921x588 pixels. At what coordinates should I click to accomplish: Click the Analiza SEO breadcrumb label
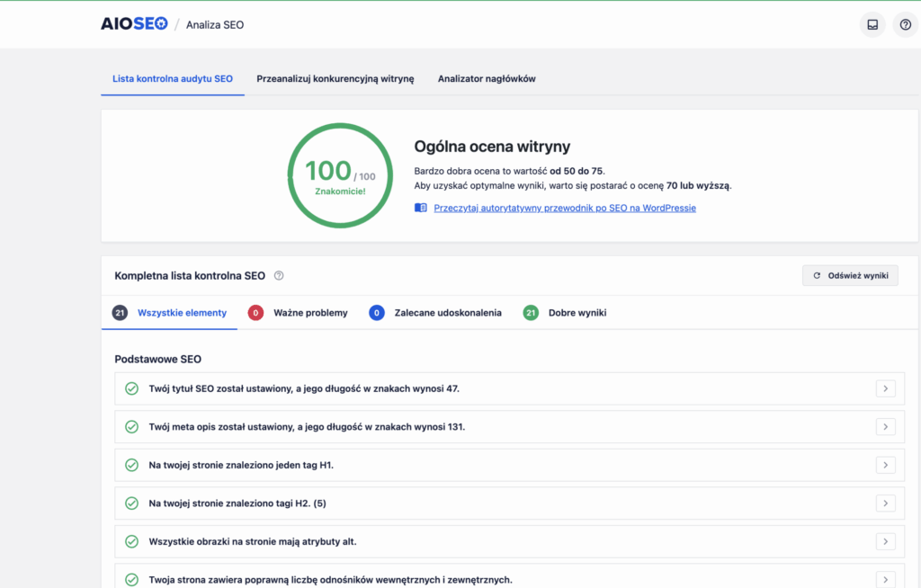(x=214, y=24)
